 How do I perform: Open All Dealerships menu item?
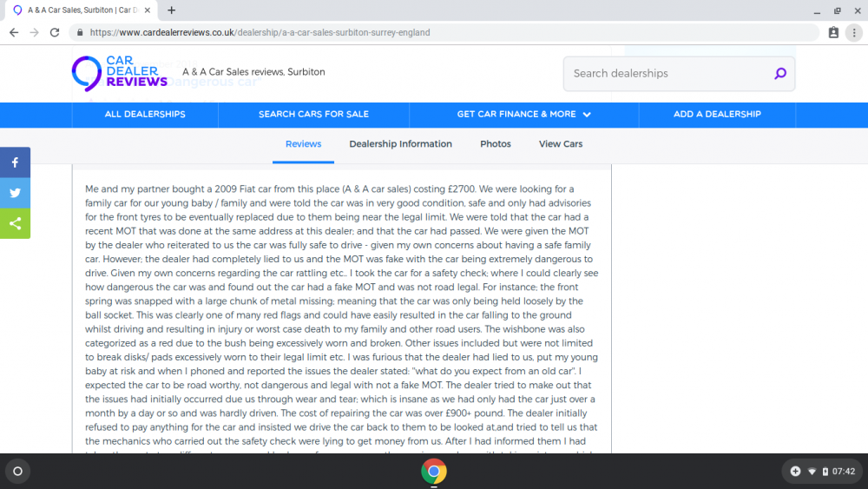[x=145, y=114]
